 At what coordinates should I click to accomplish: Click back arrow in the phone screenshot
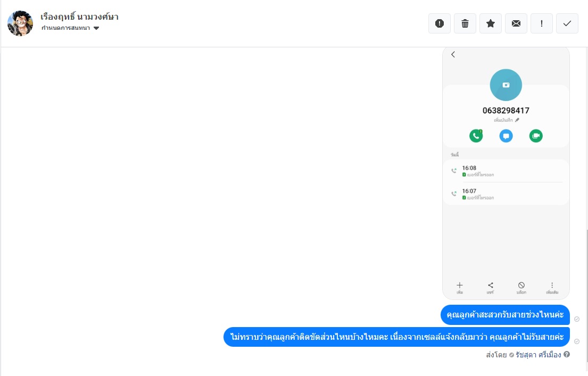click(453, 54)
